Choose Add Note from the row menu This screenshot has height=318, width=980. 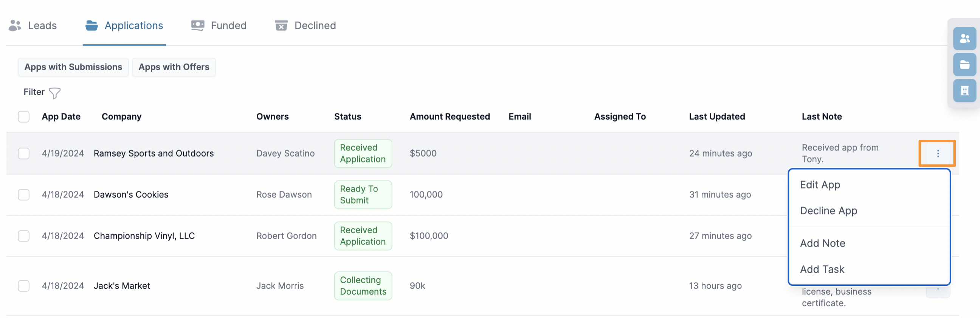click(x=822, y=243)
